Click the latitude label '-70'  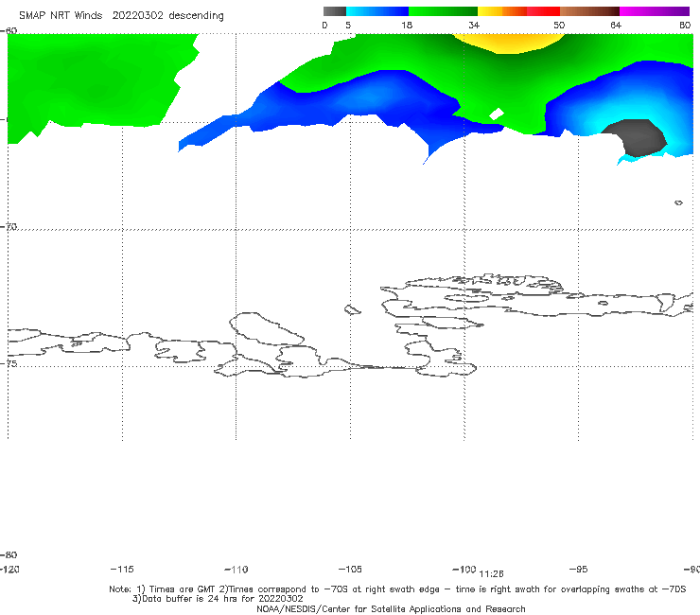(9, 226)
